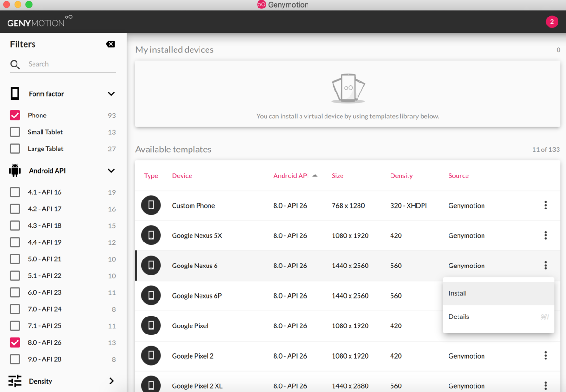Sort templates by Type column
The width and height of the screenshot is (566, 392).
[x=151, y=175]
